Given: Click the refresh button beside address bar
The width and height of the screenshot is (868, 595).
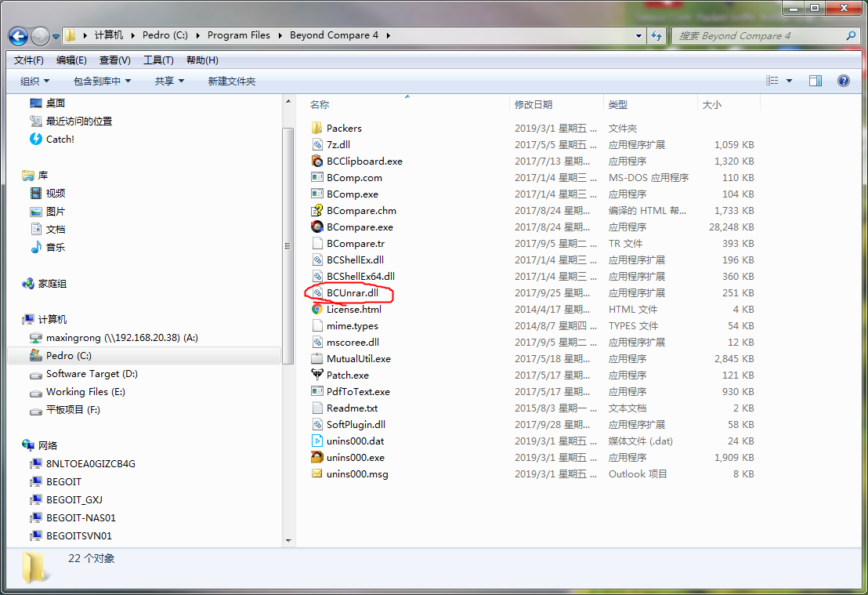Looking at the screenshot, I should 656,35.
